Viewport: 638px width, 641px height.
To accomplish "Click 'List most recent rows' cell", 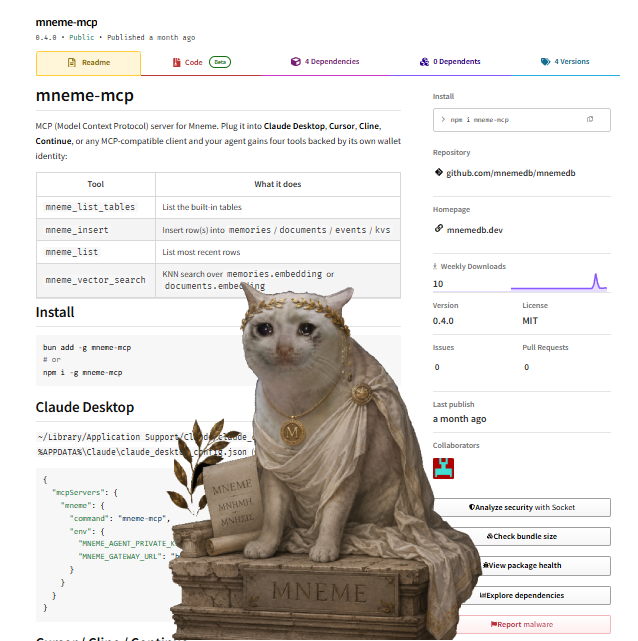I will pos(278,252).
